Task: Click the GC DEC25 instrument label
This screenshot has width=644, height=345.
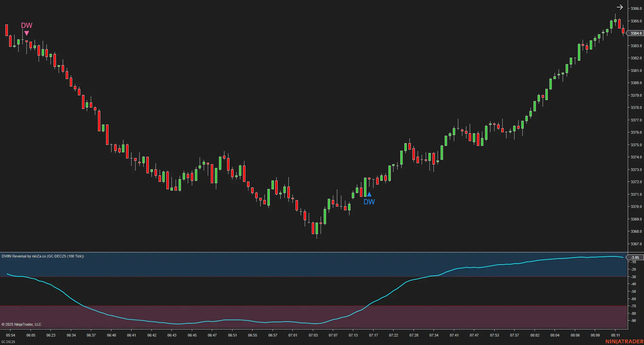Action: tap(8, 342)
